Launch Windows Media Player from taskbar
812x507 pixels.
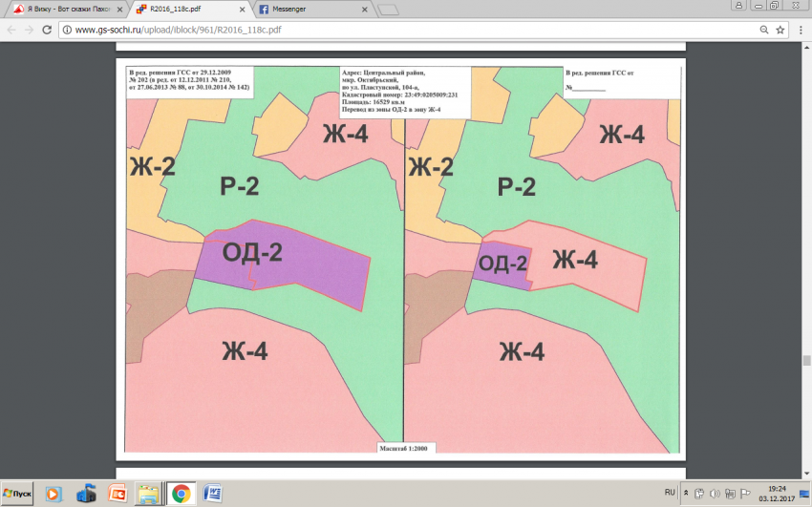54,494
